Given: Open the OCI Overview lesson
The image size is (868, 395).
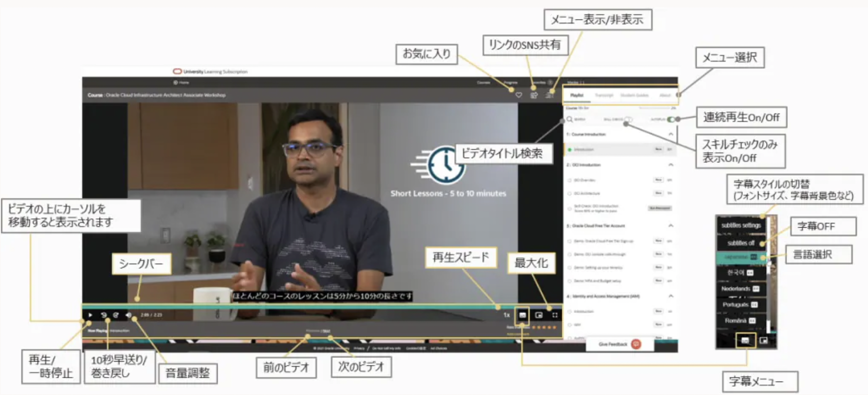Looking at the screenshot, I should [x=585, y=180].
